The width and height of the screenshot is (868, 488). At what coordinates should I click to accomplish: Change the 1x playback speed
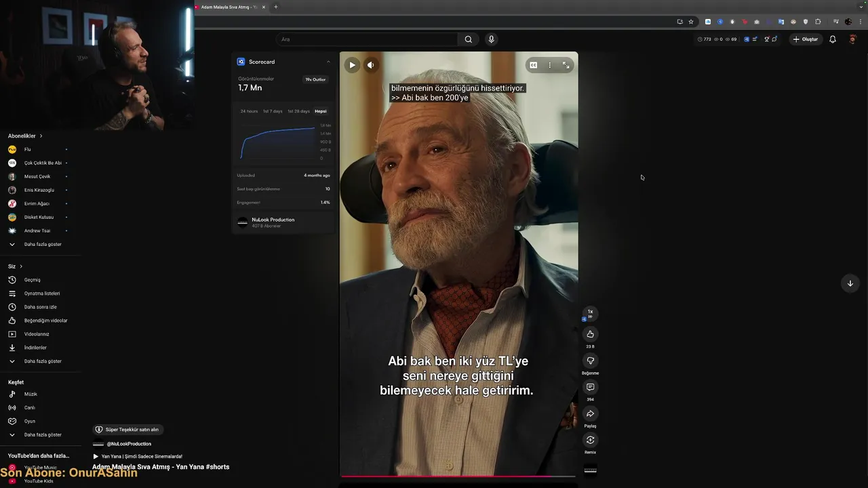click(x=590, y=313)
